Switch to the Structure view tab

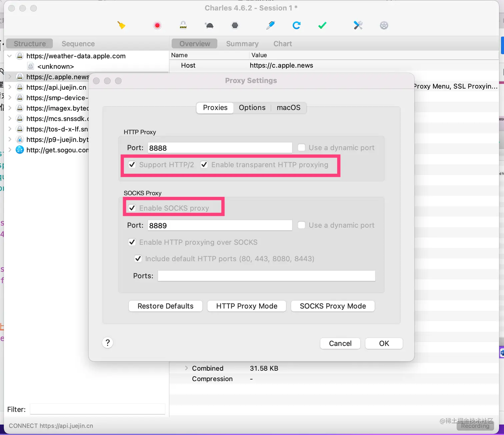tap(30, 44)
